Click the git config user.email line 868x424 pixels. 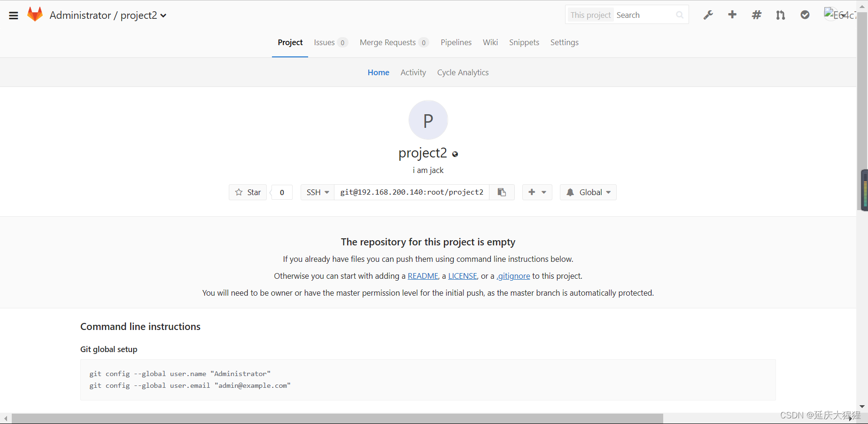[190, 385]
